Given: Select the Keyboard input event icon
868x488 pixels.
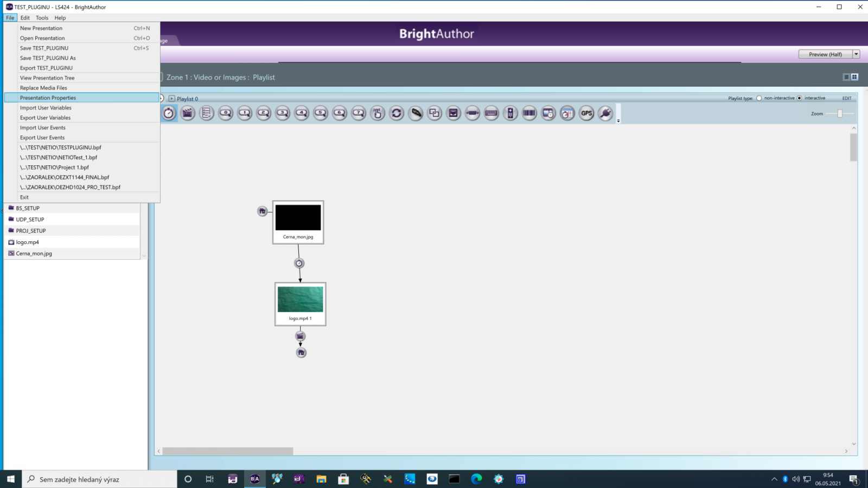Looking at the screenshot, I should coord(492,113).
